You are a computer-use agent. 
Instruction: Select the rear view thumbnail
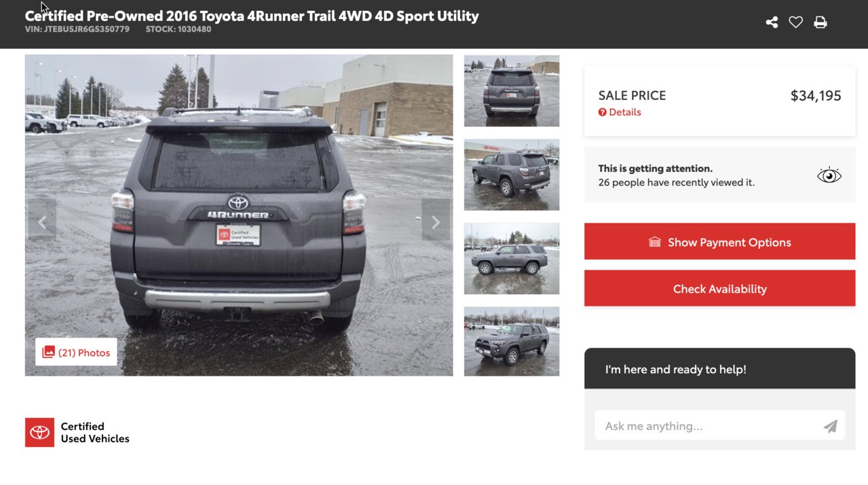512,91
